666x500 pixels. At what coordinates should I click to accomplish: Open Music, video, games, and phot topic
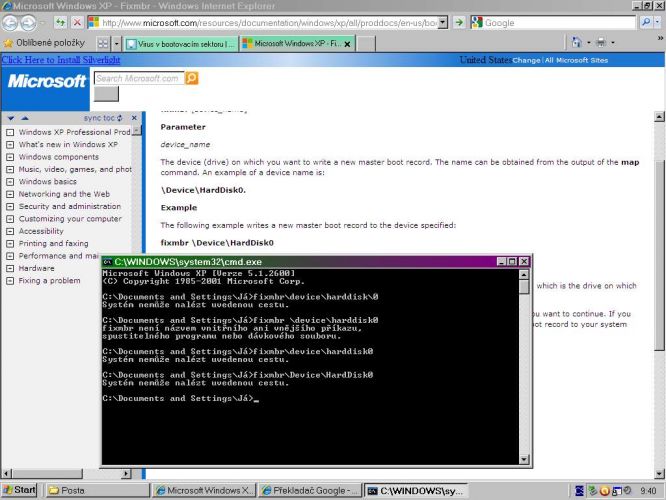tap(75, 169)
